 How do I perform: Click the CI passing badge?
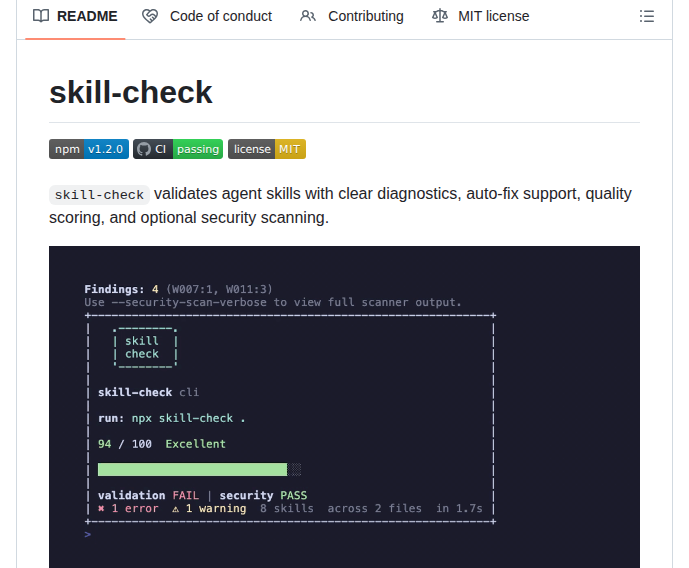pos(178,149)
